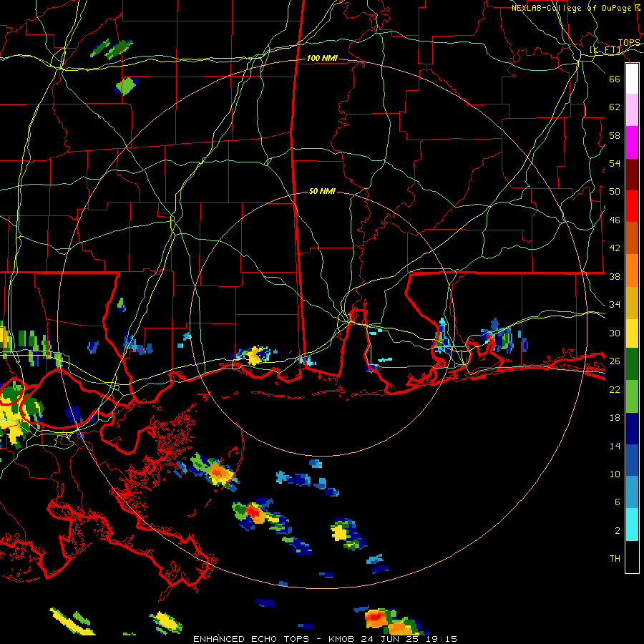
Task: Click the "19:15" timestamp text
Action: [x=442, y=639]
